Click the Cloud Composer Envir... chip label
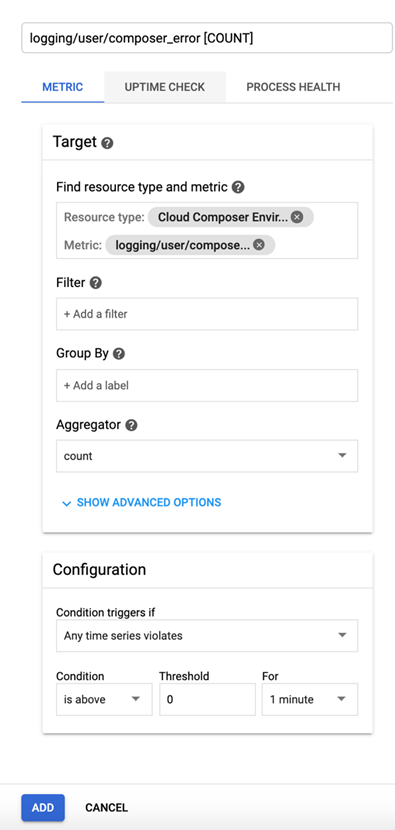395x830 pixels. click(223, 217)
